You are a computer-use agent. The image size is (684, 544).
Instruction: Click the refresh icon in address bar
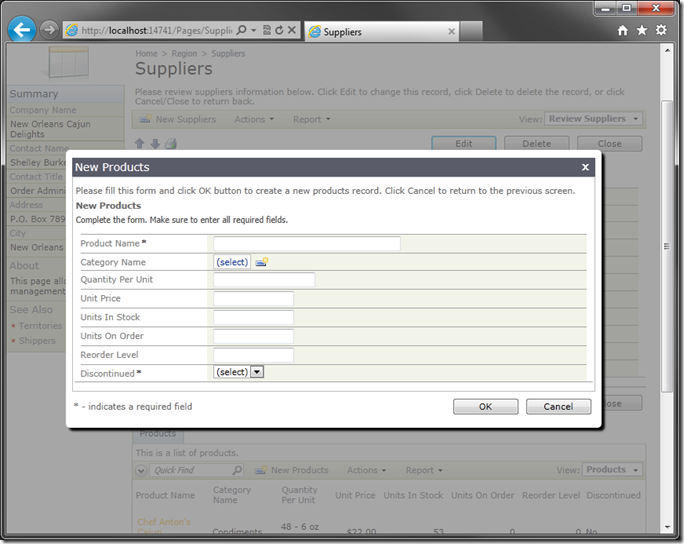click(x=279, y=30)
